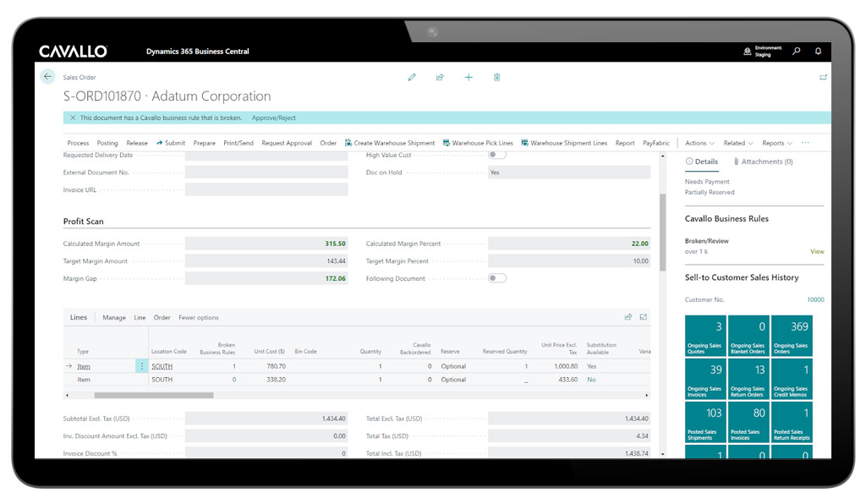
Task: Expand the Actions dropdown
Action: point(699,143)
